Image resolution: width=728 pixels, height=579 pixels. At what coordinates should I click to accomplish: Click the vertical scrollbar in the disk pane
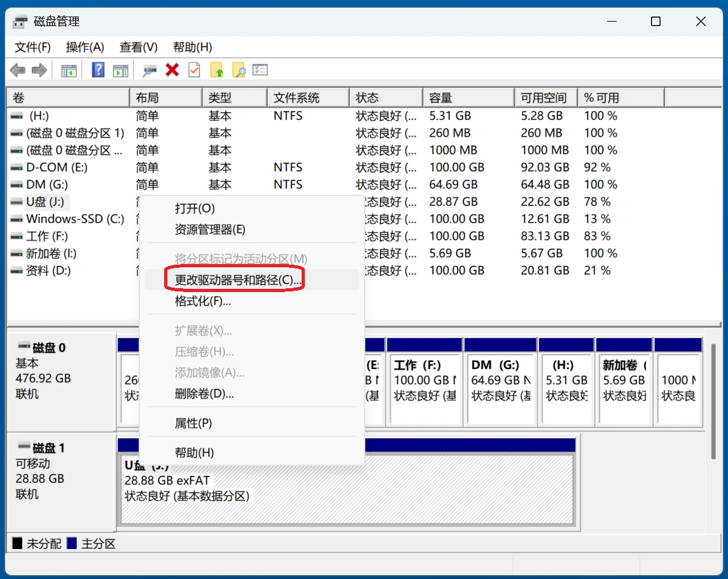tap(713, 401)
